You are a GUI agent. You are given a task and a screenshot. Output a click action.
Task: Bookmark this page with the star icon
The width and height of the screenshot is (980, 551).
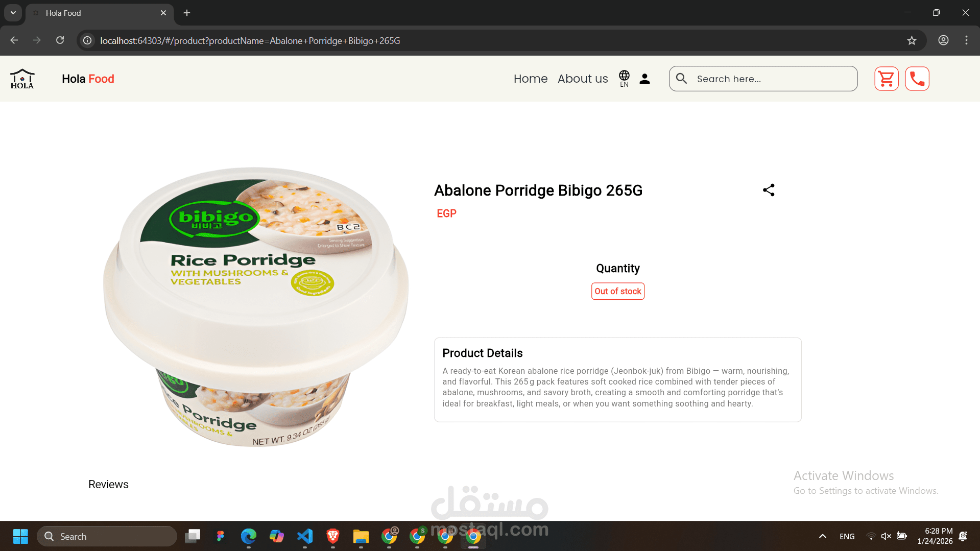point(912,40)
